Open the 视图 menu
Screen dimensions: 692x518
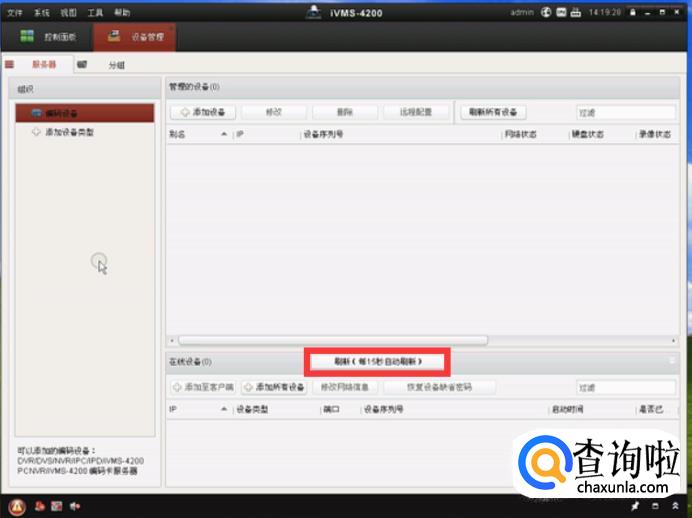(68, 12)
